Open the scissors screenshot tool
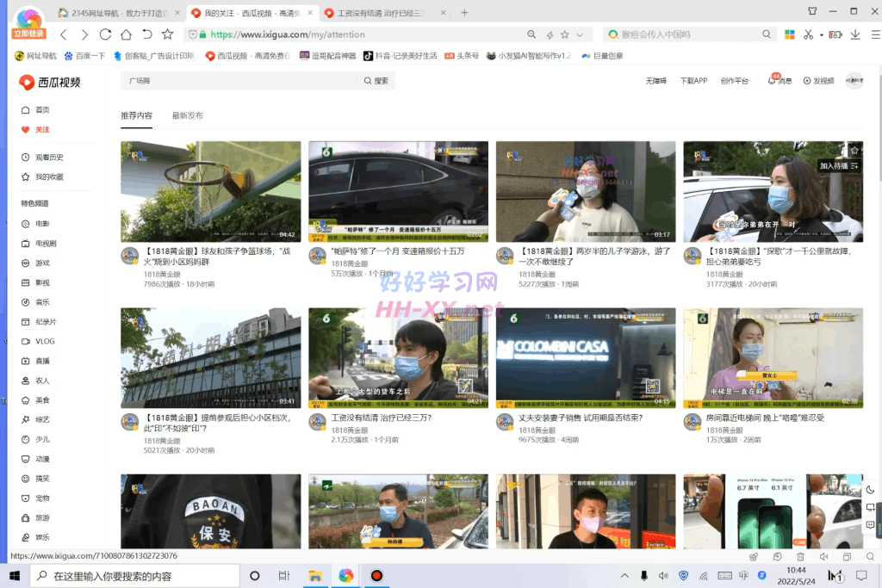Viewport: 882px width, 588px height. (808, 34)
